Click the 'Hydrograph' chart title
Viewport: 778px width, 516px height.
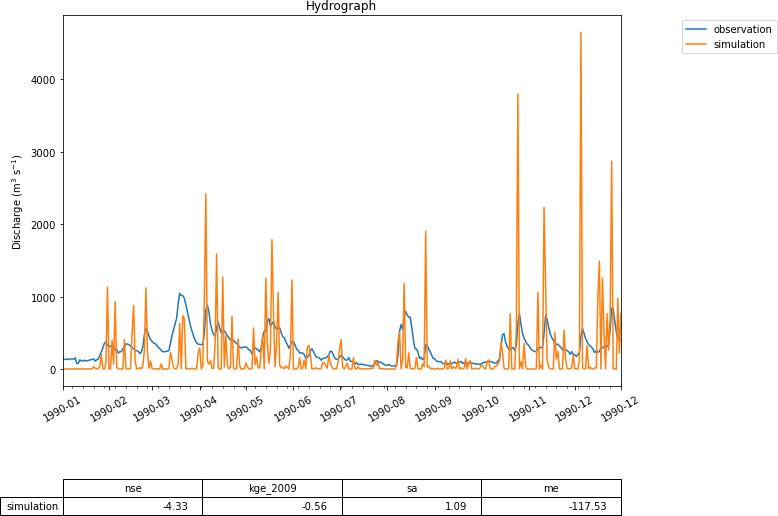point(341,7)
